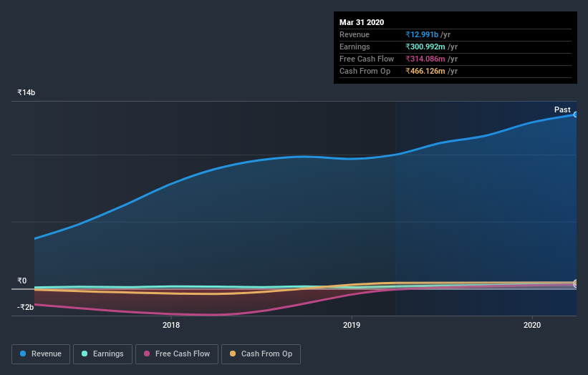Click the ₹0 y-axis label

[x=21, y=281]
